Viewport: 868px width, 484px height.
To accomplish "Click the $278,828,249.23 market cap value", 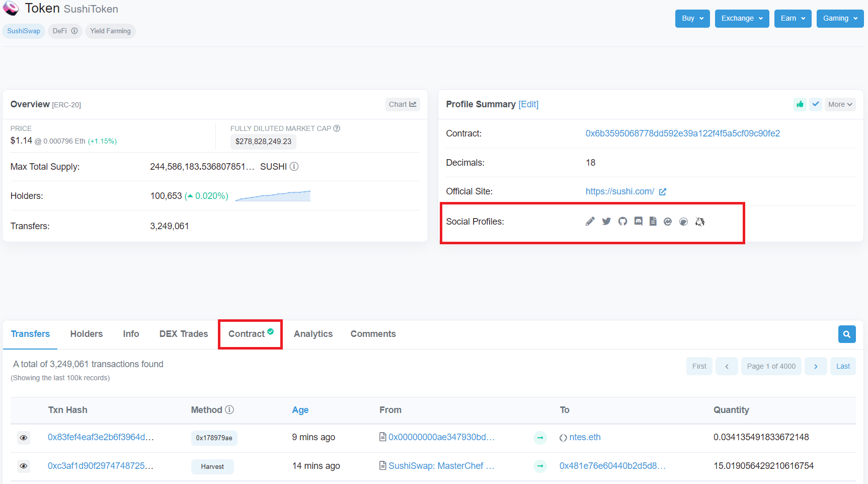I will (263, 142).
